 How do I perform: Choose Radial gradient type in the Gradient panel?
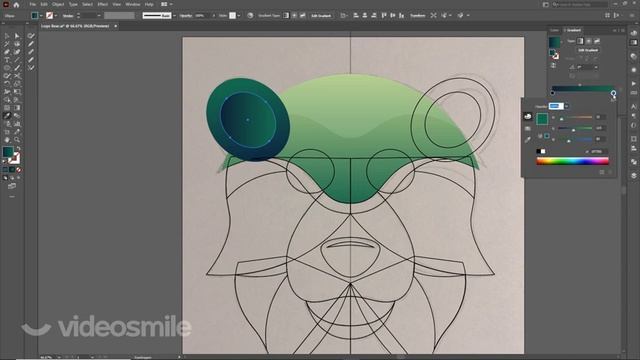[x=589, y=41]
